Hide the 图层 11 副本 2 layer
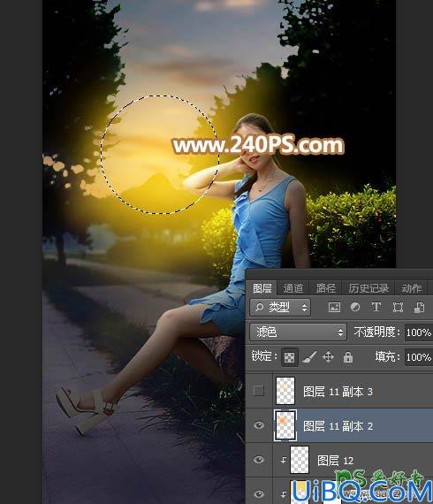 click(259, 425)
